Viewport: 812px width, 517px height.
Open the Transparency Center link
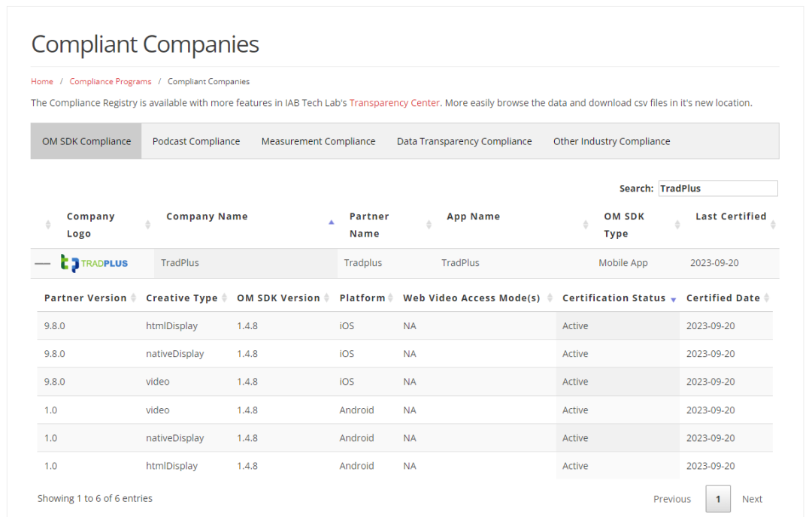pos(395,103)
